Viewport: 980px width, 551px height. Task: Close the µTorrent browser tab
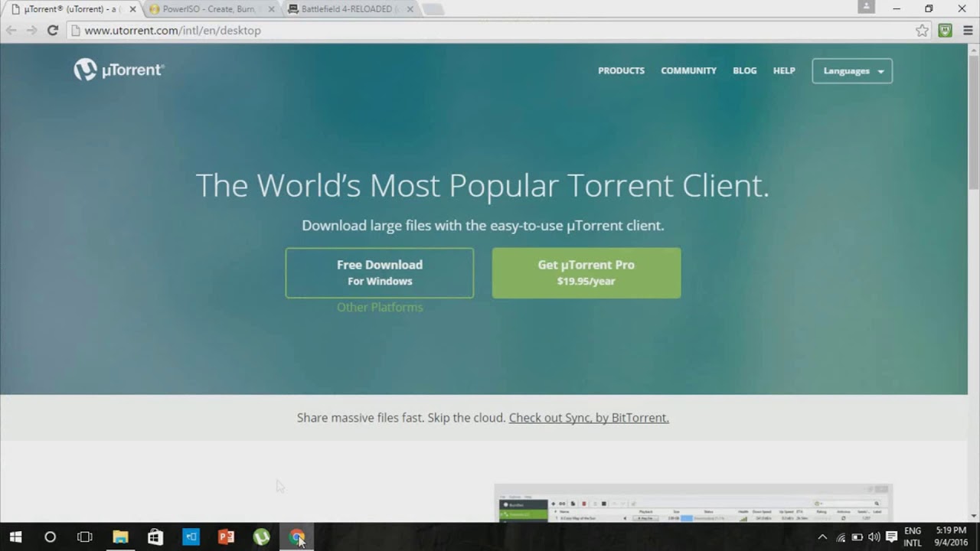pyautogui.click(x=132, y=9)
